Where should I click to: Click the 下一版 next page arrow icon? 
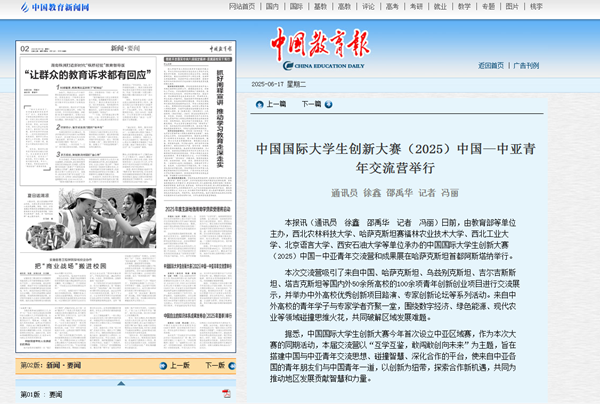[x=232, y=366]
